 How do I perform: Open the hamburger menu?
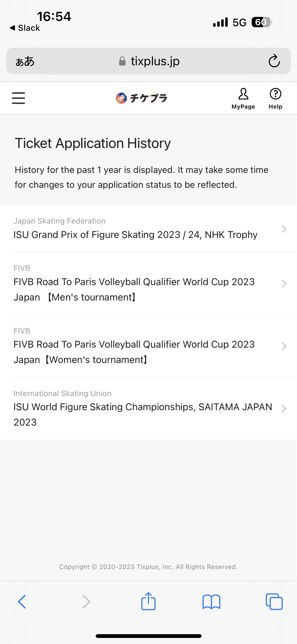tap(18, 98)
